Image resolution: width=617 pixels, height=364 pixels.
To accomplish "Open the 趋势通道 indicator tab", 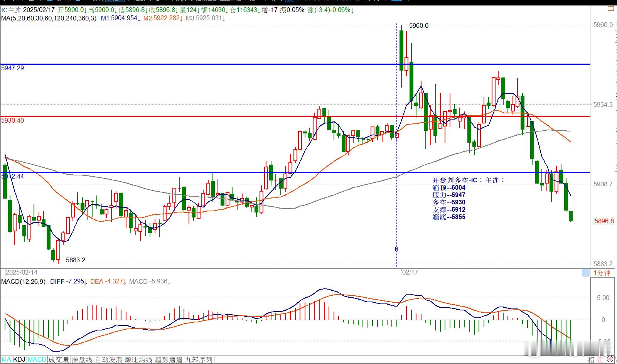I will (x=169, y=359).
